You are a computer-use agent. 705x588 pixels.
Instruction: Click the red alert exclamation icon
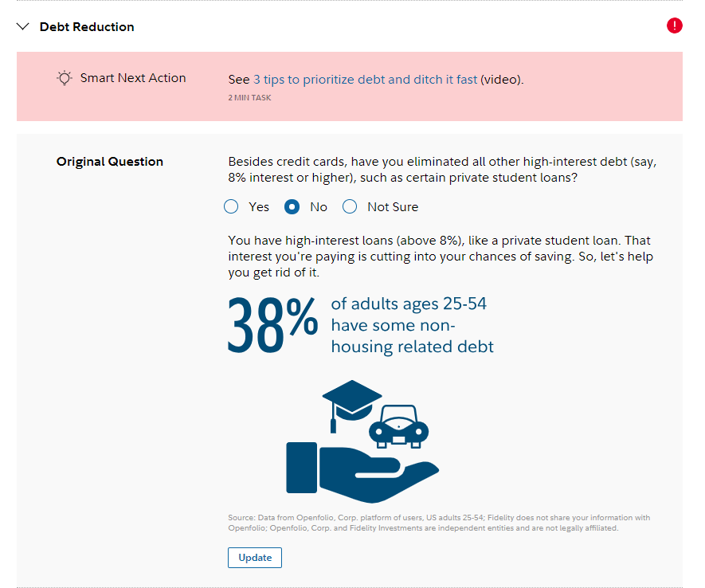point(674,26)
